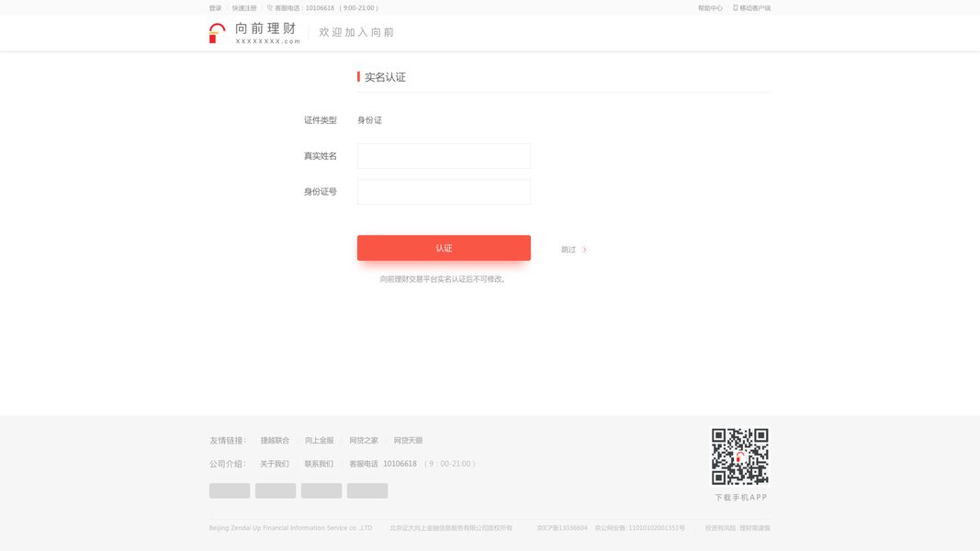Image resolution: width=980 pixels, height=551 pixels.
Task: Click the 证件类型 field label
Action: tap(320, 120)
